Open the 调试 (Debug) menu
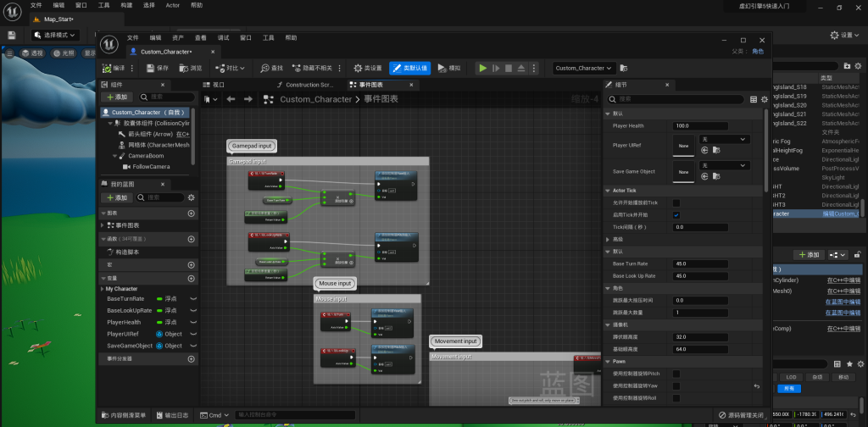 point(223,38)
